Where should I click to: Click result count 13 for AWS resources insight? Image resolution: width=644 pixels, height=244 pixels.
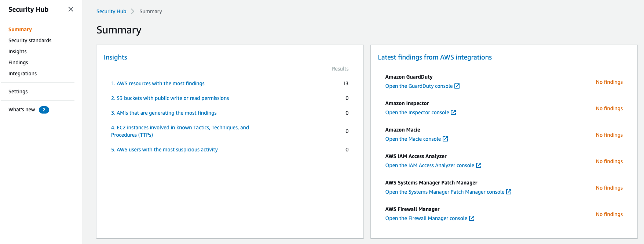tap(345, 83)
